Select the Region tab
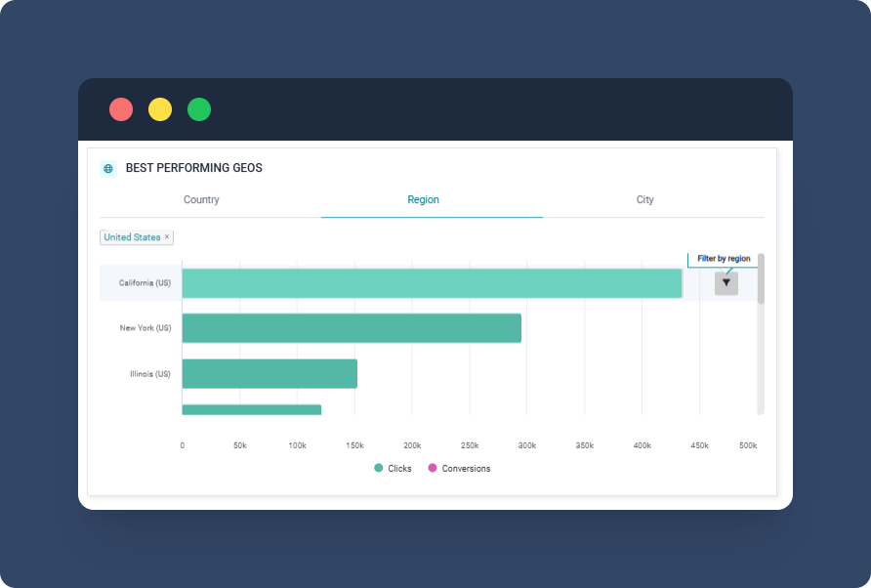Image resolution: width=871 pixels, height=588 pixels. point(423,199)
